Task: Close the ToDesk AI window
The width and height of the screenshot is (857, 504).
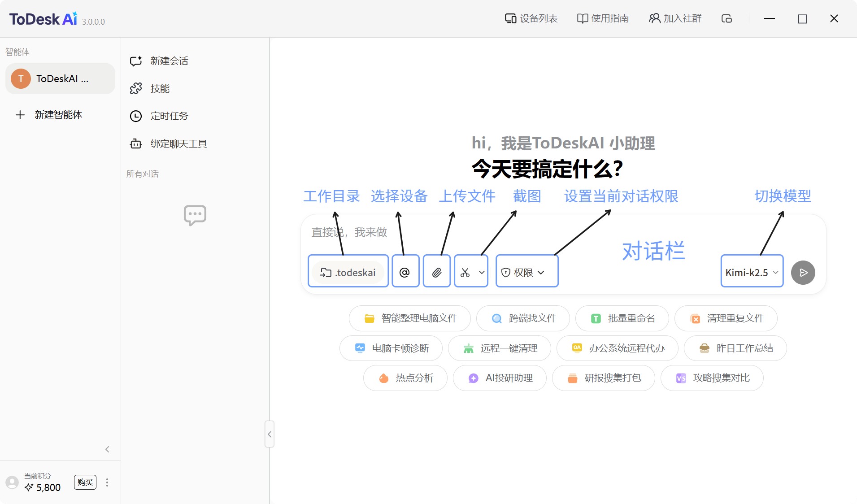Action: click(834, 18)
